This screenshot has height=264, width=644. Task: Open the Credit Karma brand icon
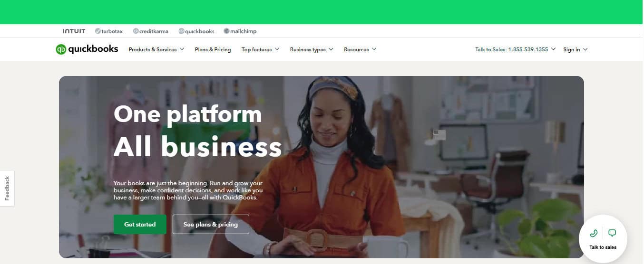coord(136,31)
